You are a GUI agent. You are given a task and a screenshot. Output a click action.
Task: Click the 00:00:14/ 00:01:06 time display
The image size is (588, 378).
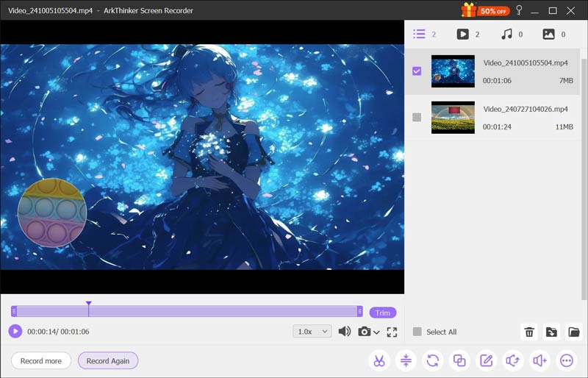coord(58,332)
